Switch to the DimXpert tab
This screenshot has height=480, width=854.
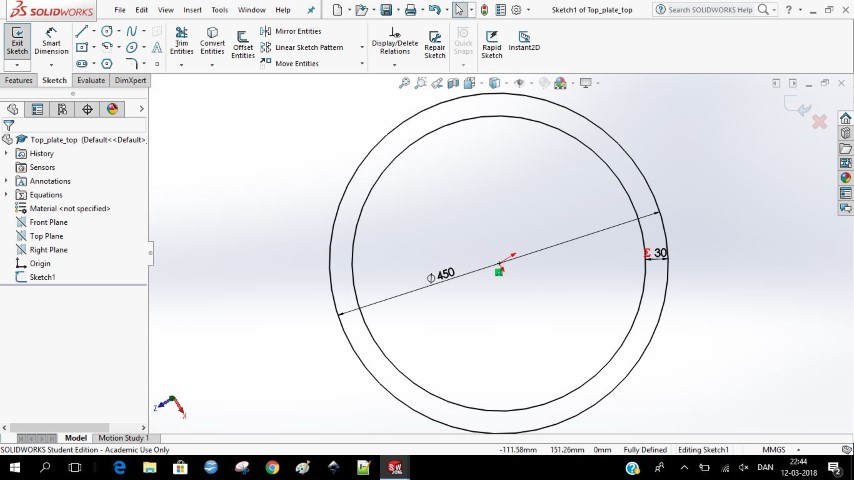click(130, 80)
